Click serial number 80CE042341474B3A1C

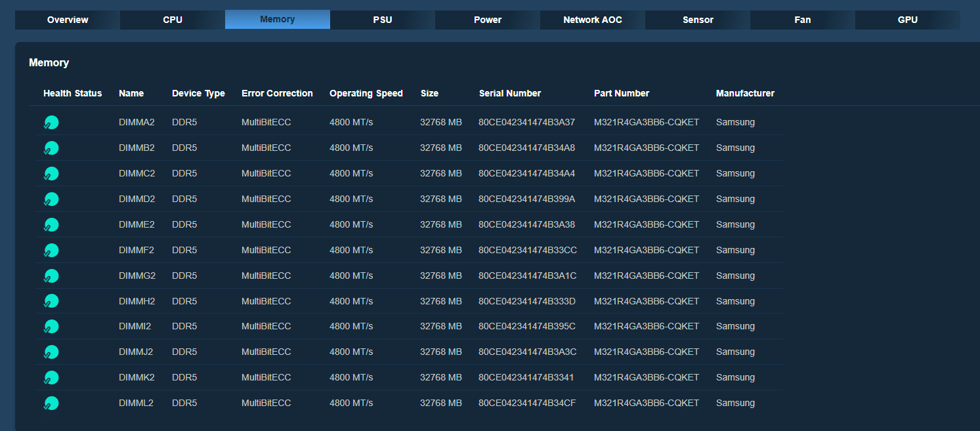tap(528, 276)
